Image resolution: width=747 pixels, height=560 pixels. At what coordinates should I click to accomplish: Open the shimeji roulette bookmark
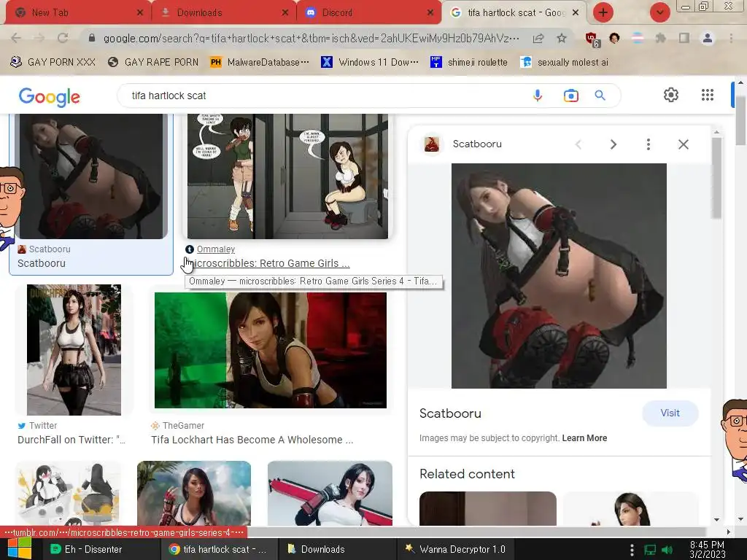click(x=469, y=63)
